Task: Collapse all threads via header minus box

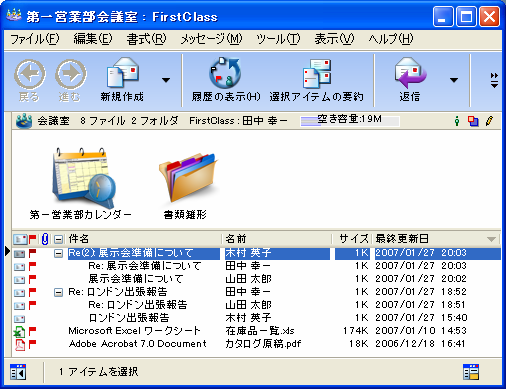Action: 58,239
